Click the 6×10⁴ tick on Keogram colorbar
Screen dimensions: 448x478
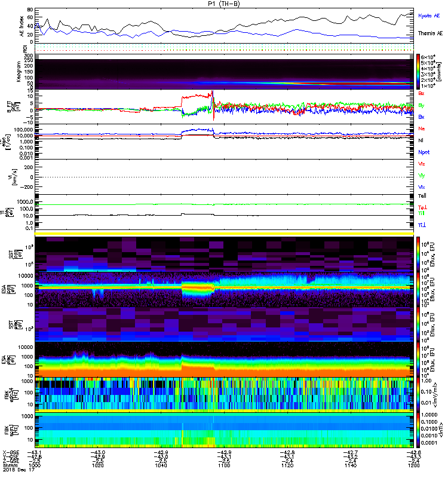(428, 57)
